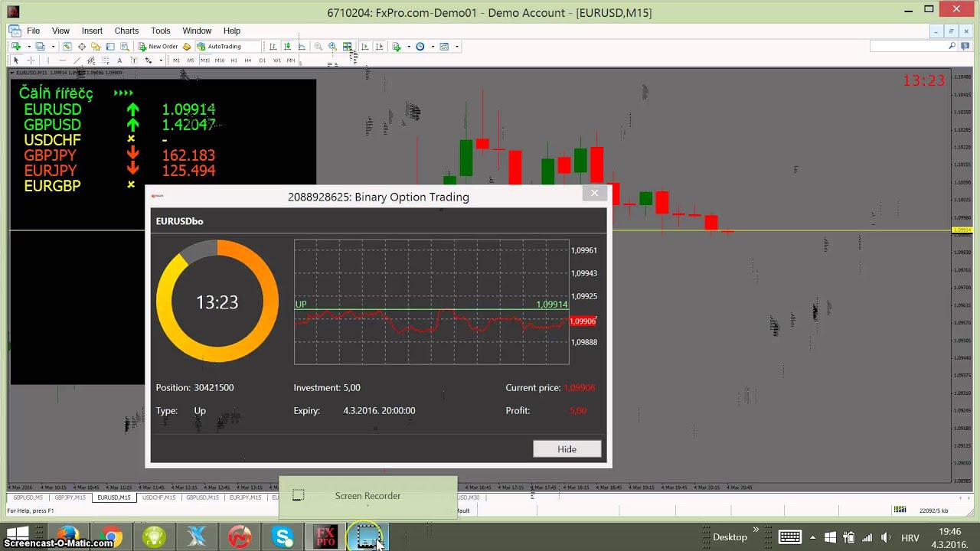Viewport: 980px width, 551px height.
Task: Open the File menu
Action: coord(34,31)
